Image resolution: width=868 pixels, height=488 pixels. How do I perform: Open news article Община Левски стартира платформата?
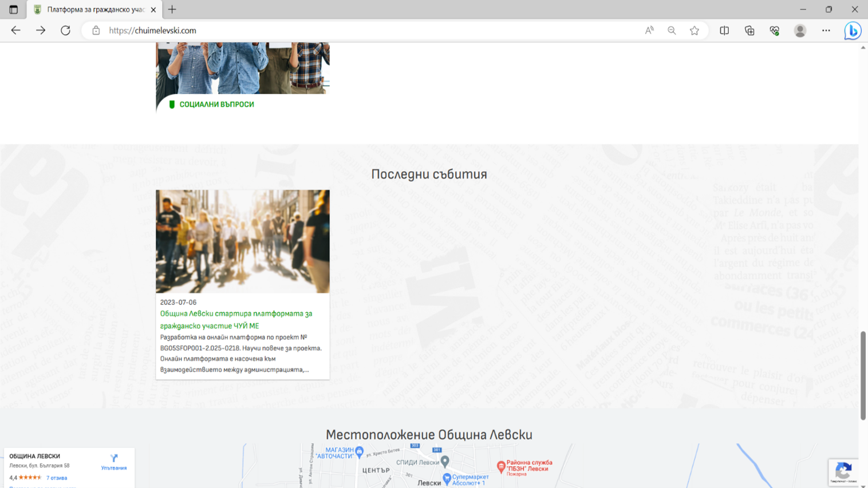(x=236, y=320)
